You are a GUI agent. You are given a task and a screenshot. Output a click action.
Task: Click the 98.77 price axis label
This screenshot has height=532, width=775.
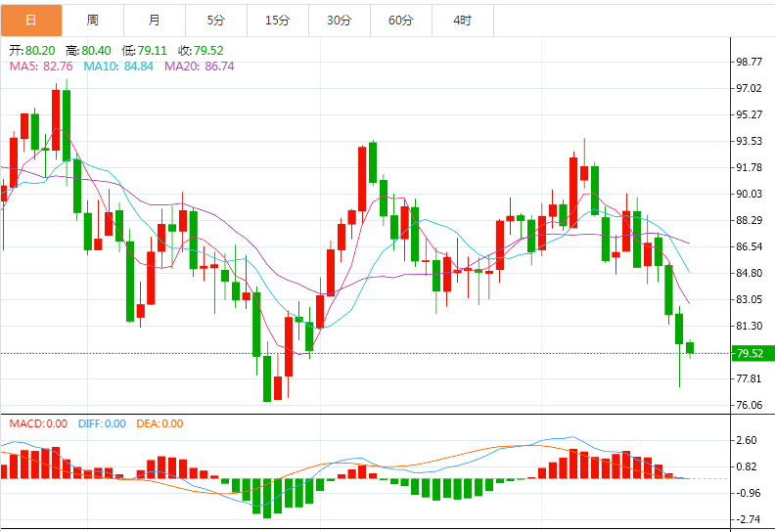750,62
